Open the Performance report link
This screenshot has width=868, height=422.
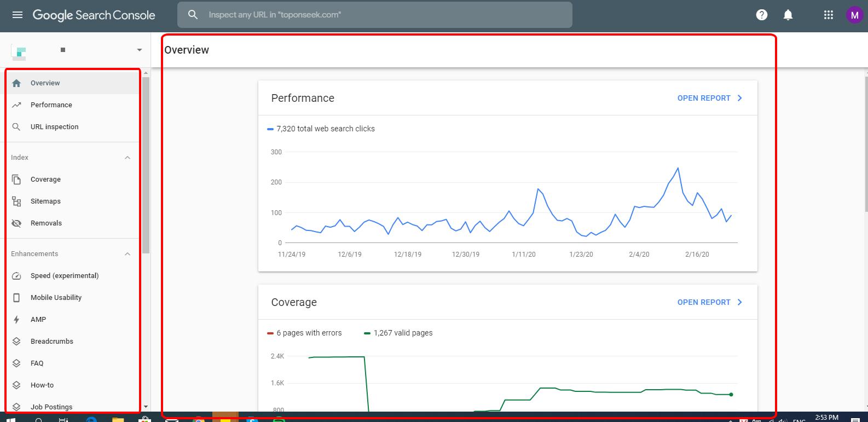(x=709, y=98)
